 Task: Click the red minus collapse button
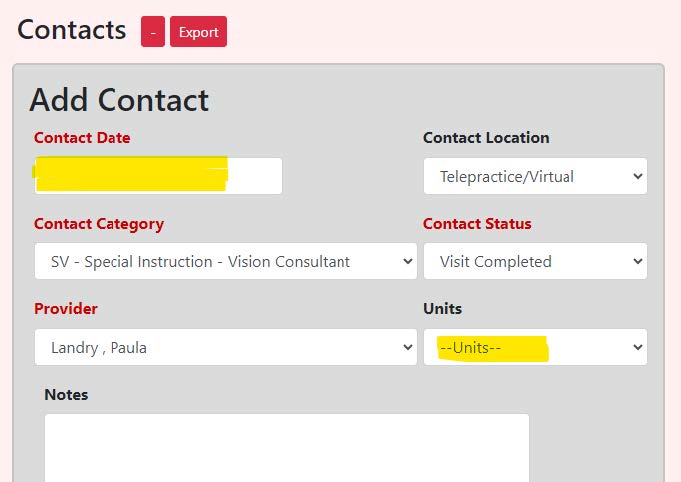153,32
